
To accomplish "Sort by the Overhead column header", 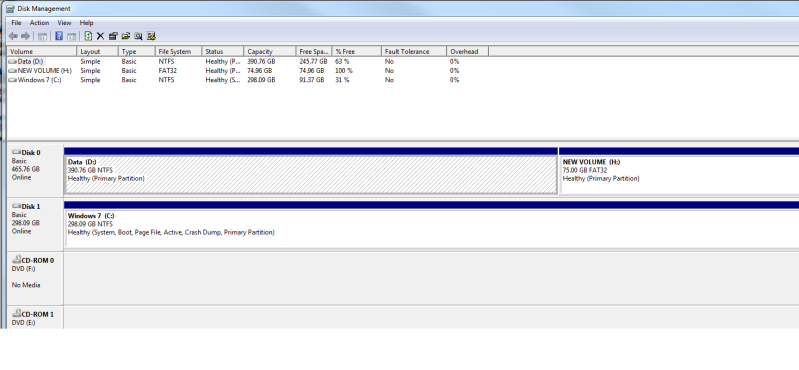I will (x=468, y=51).
